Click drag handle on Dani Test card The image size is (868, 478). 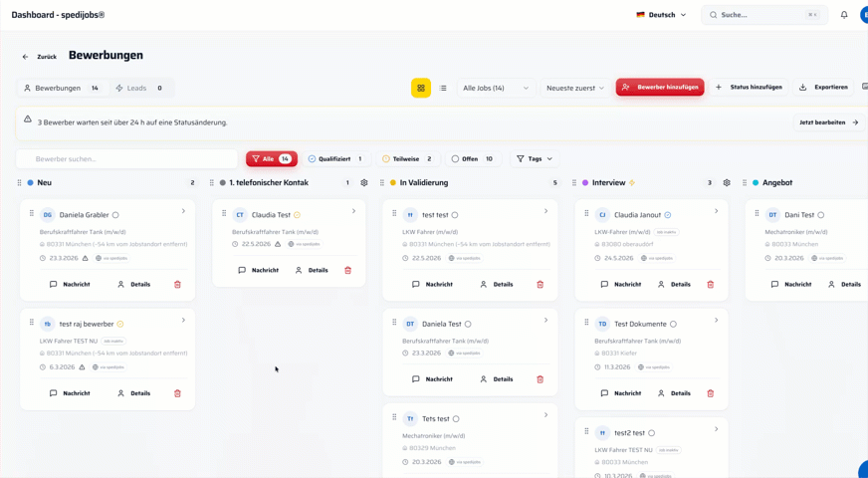(x=757, y=213)
